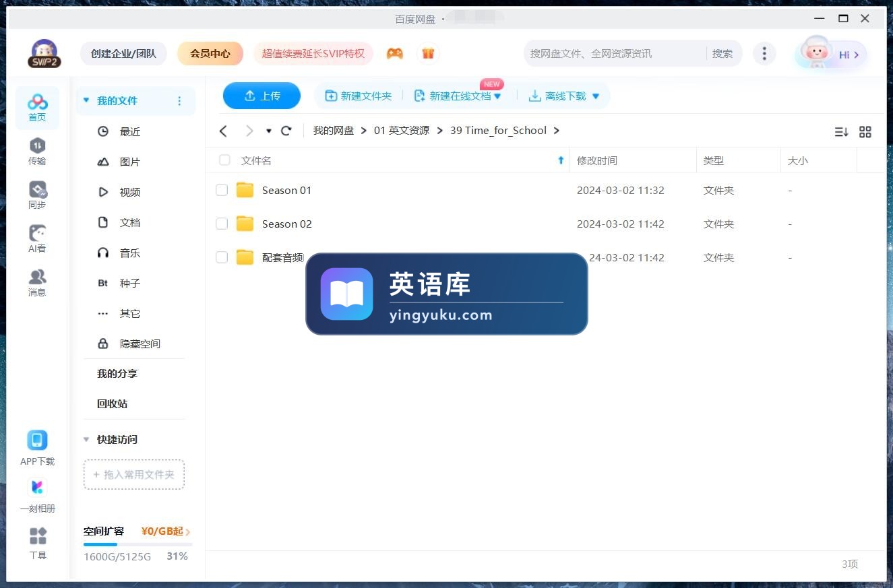Click the 搜索 search button
893x588 pixels.
(x=722, y=53)
